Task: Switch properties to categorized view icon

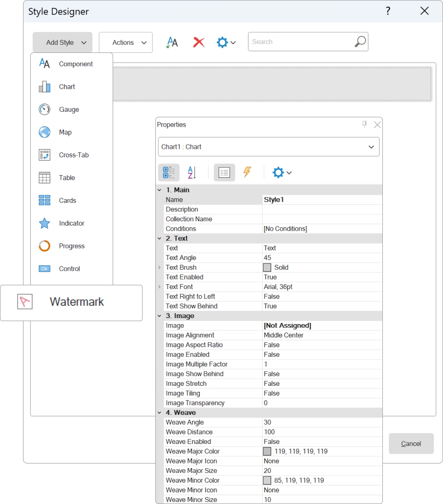Action: click(169, 173)
